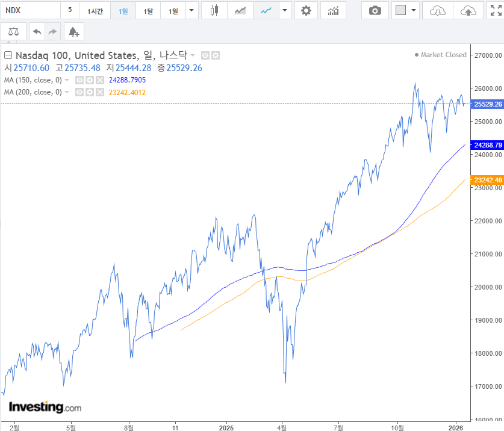The image size is (504, 431).
Task: Redo the chart action
Action: pyautogui.click(x=52, y=31)
